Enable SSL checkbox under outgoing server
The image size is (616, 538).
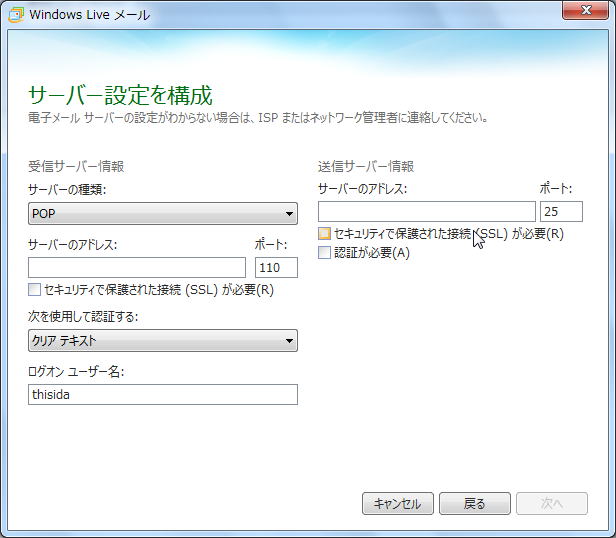324,233
